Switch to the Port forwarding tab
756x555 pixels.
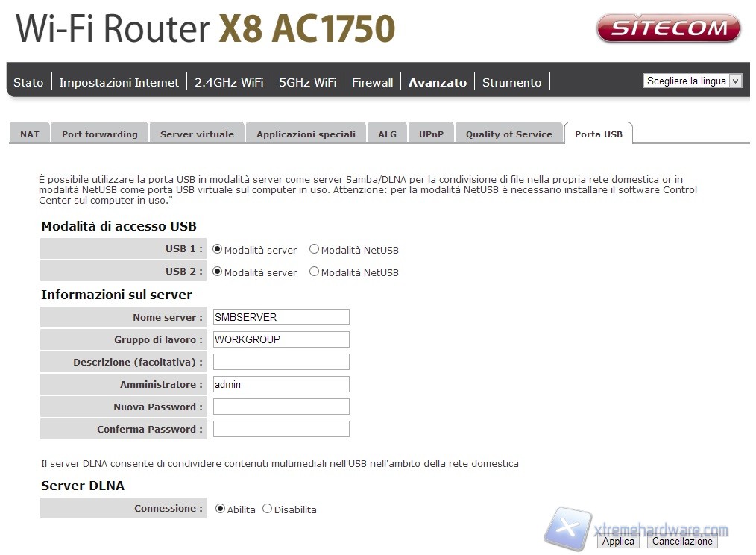(100, 134)
